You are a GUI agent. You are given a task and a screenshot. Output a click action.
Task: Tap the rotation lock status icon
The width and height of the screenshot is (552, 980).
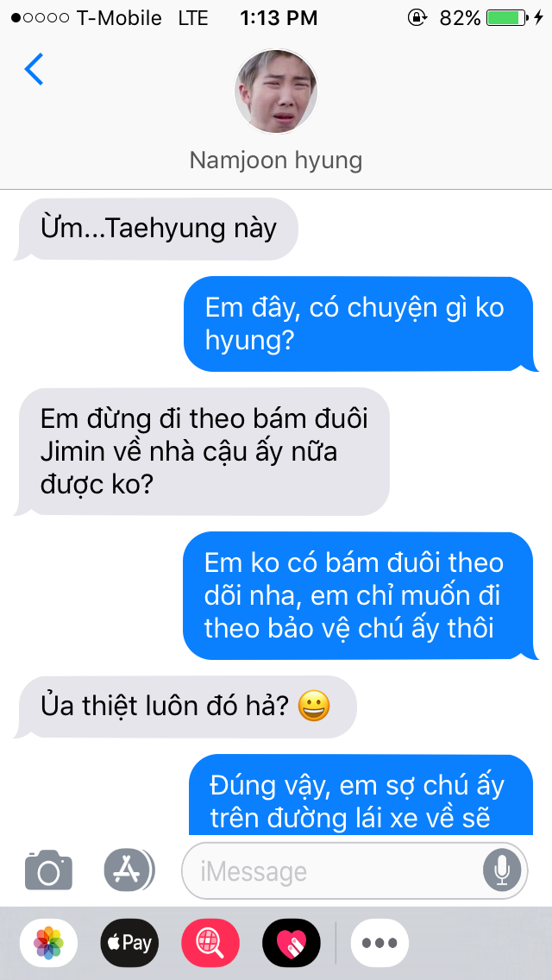[417, 18]
